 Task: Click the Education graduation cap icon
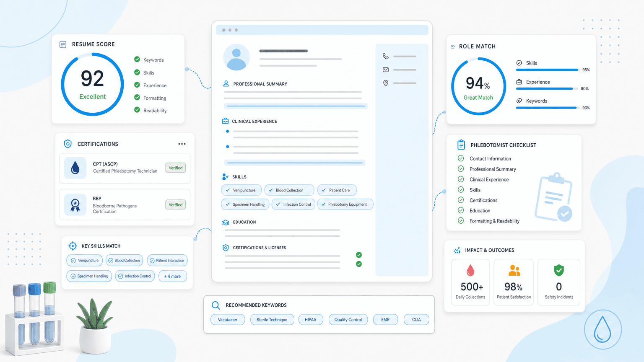(226, 222)
